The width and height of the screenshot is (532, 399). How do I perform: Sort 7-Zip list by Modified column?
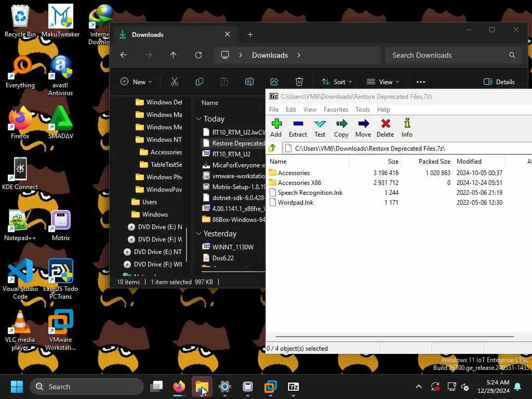479,162
